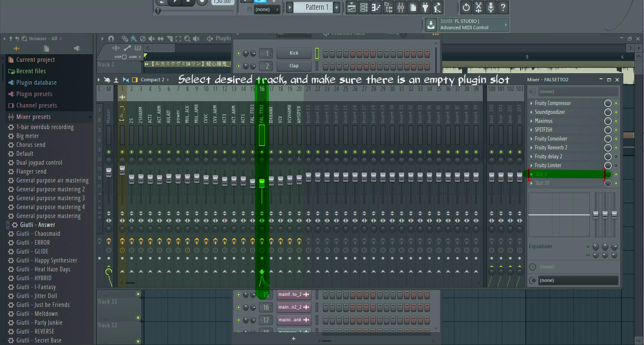
Task: Toggle the green mute light on the Kick channel
Action: tap(238, 53)
